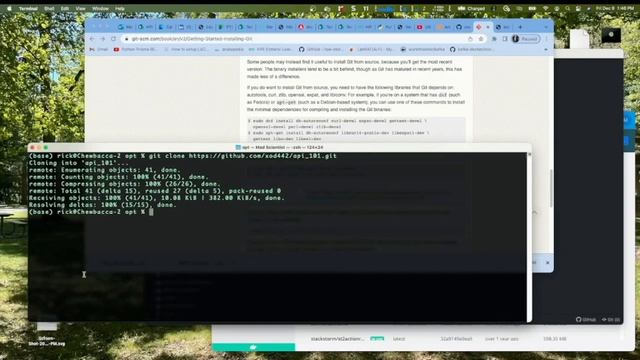Image resolution: width=640 pixels, height=360 pixels.
Task: Click the Terminal window scrollbar
Action: [529, 237]
